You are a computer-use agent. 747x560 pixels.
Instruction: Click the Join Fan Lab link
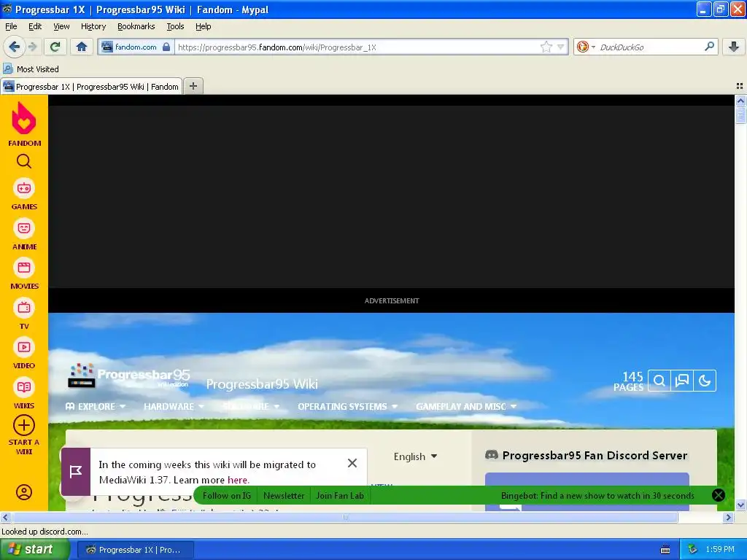[x=340, y=495]
